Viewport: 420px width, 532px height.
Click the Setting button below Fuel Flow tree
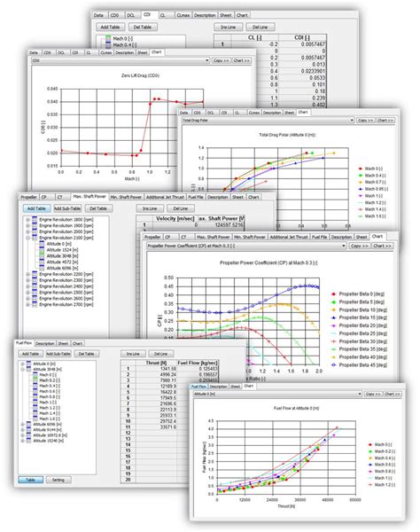point(58,480)
